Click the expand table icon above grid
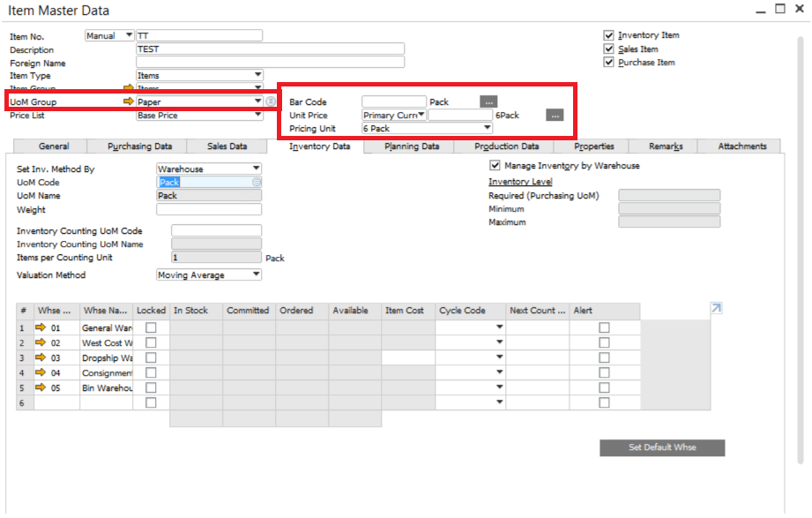 point(716,308)
